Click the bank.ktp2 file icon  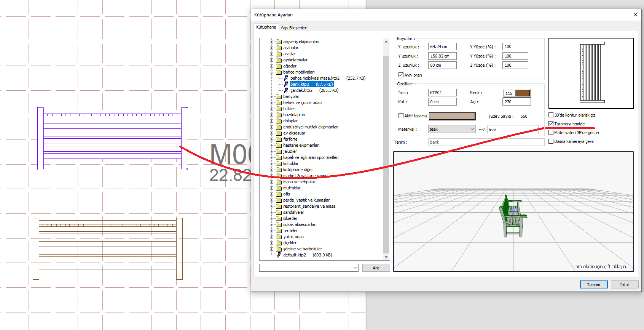pos(286,84)
